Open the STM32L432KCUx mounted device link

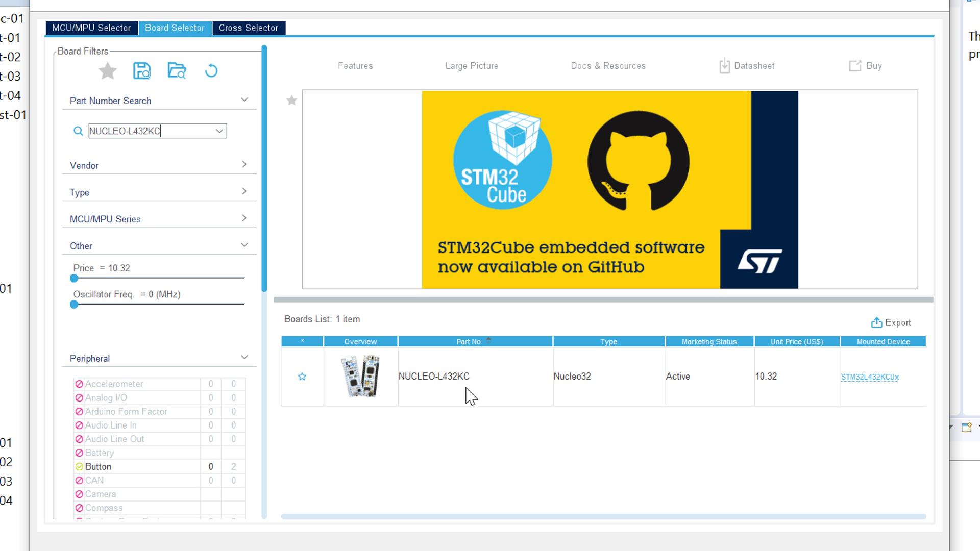coord(870,377)
